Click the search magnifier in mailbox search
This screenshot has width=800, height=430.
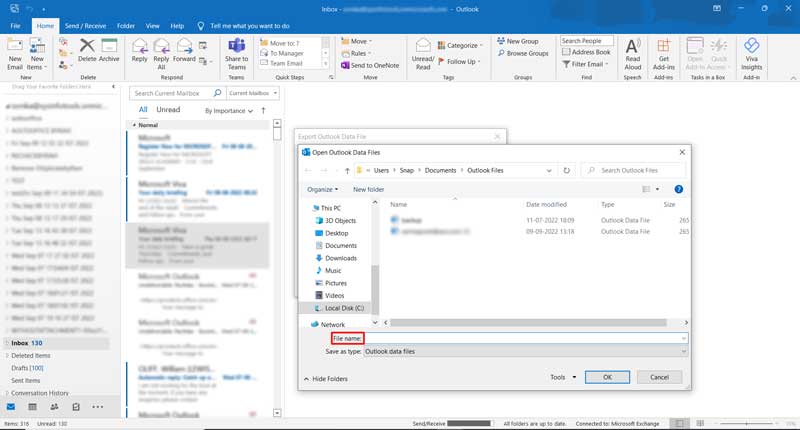[x=217, y=93]
